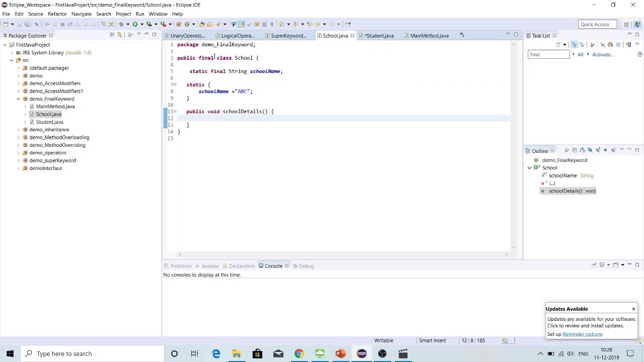Click the Activate... task link
Viewport: 644px width, 362px height.
603,54
